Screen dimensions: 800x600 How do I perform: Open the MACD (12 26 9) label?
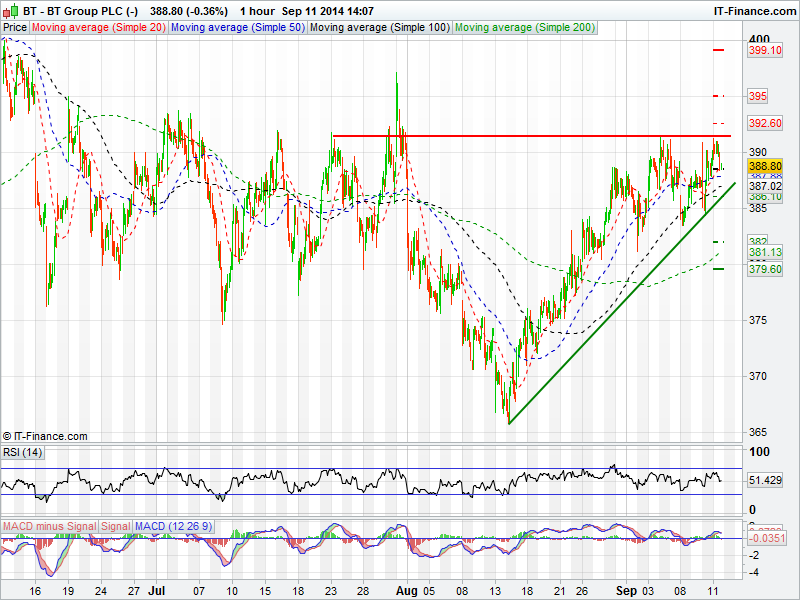click(x=168, y=526)
